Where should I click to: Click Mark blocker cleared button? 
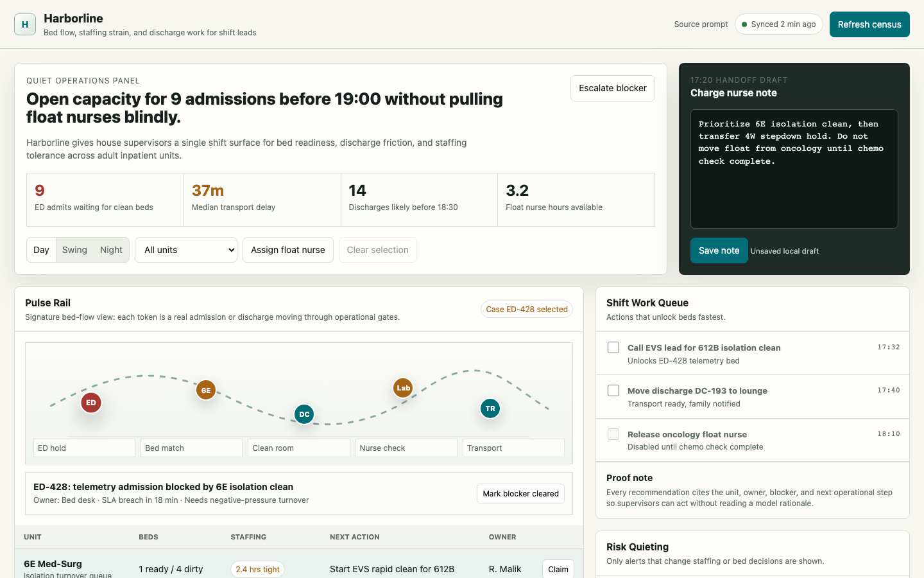(520, 493)
